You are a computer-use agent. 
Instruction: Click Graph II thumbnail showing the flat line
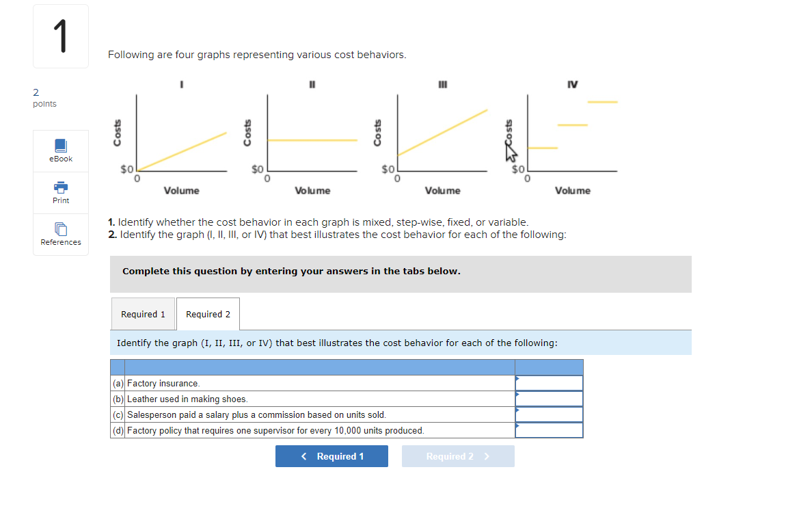pyautogui.click(x=311, y=137)
